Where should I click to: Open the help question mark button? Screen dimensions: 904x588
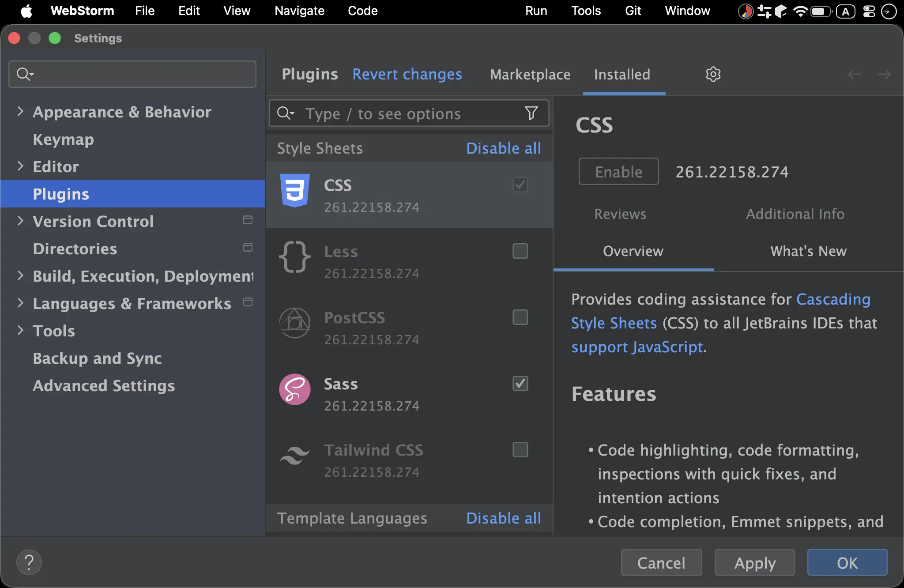click(29, 562)
